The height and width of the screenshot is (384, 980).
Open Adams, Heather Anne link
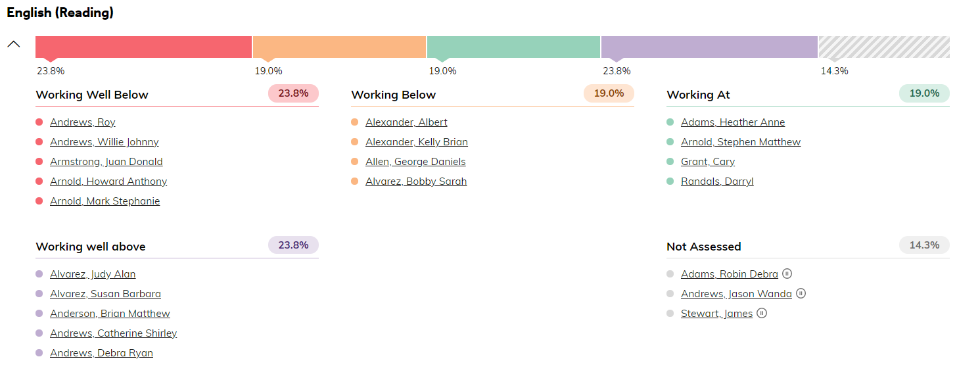pyautogui.click(x=733, y=122)
